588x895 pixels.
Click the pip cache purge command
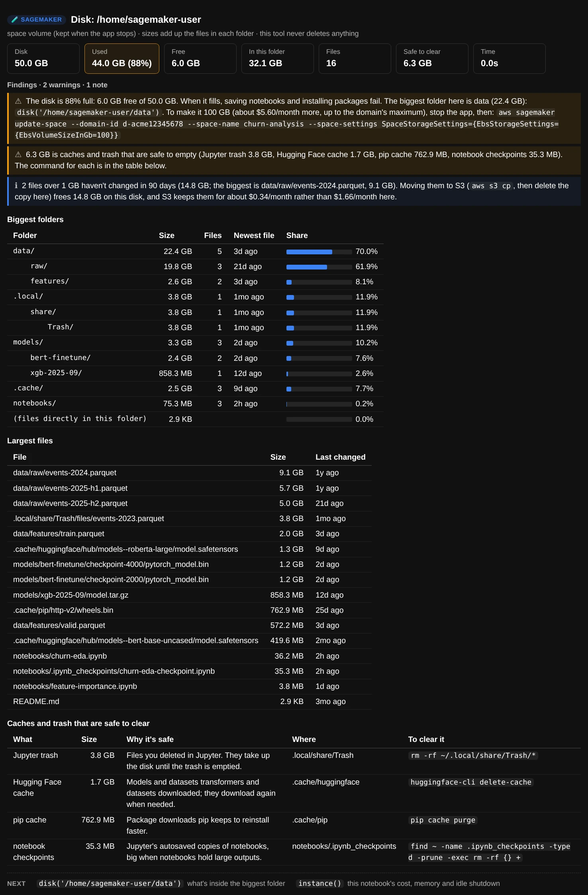443,820
